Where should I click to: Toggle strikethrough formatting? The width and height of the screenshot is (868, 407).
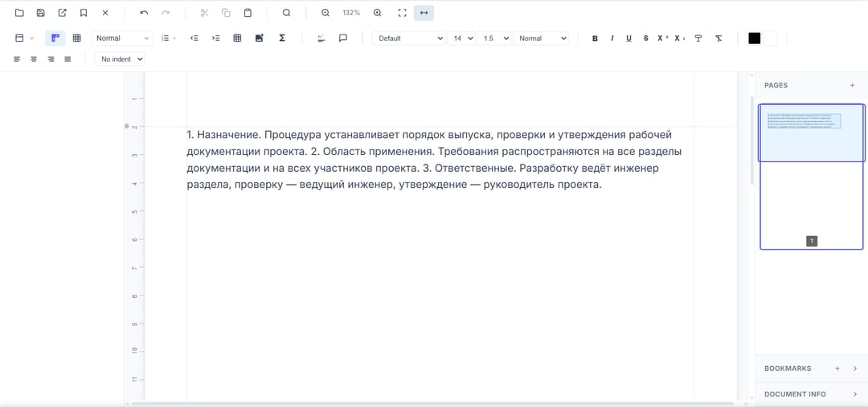coord(646,39)
